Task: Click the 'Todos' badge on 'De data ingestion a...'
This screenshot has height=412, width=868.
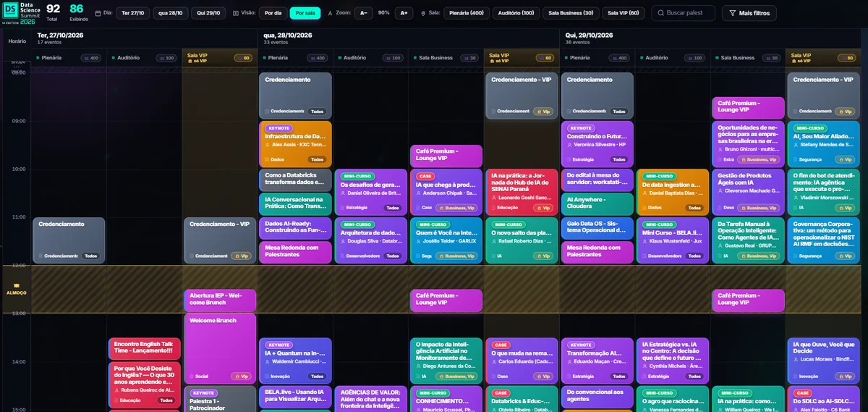Action: pos(694,208)
